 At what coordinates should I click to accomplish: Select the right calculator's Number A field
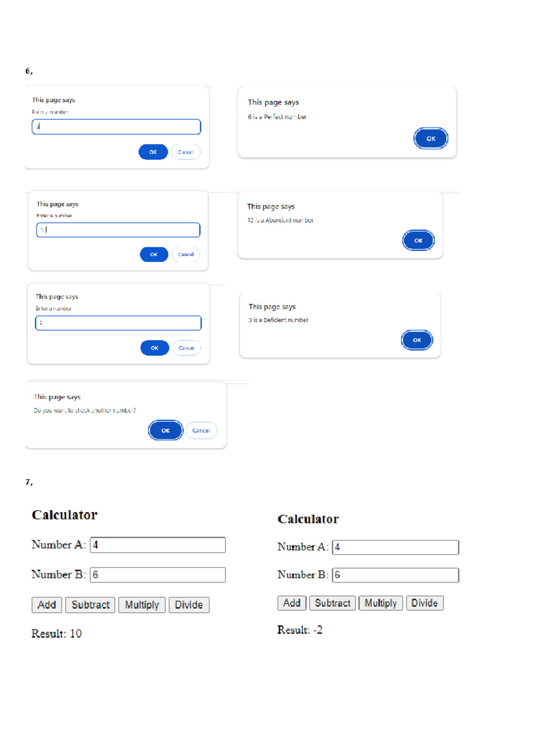click(x=395, y=547)
